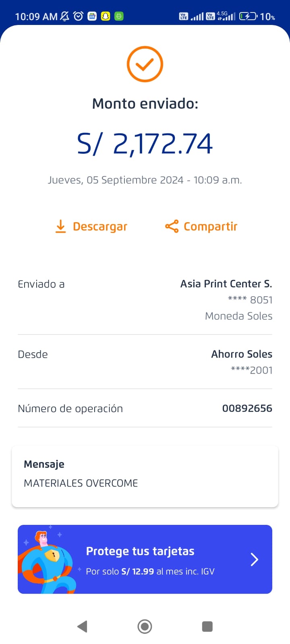Tap the alarm clock status bar icon
Screen dimensions: 290x644
point(78,16)
